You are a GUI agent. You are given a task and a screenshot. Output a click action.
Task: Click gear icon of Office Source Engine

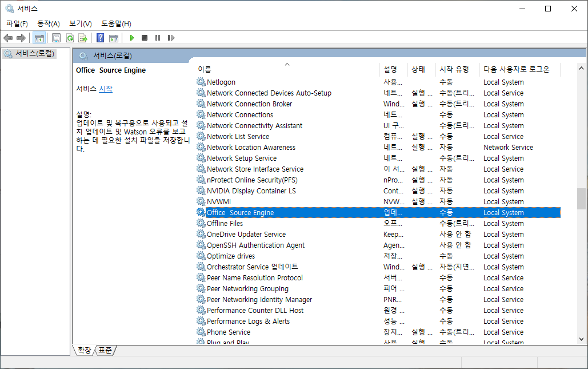pos(201,212)
